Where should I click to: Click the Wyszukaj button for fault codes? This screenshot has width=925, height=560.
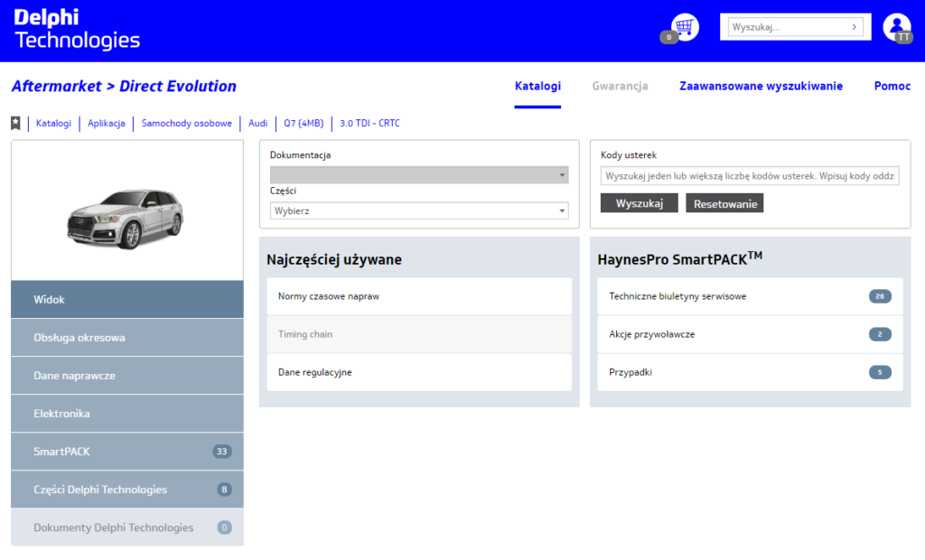point(639,203)
